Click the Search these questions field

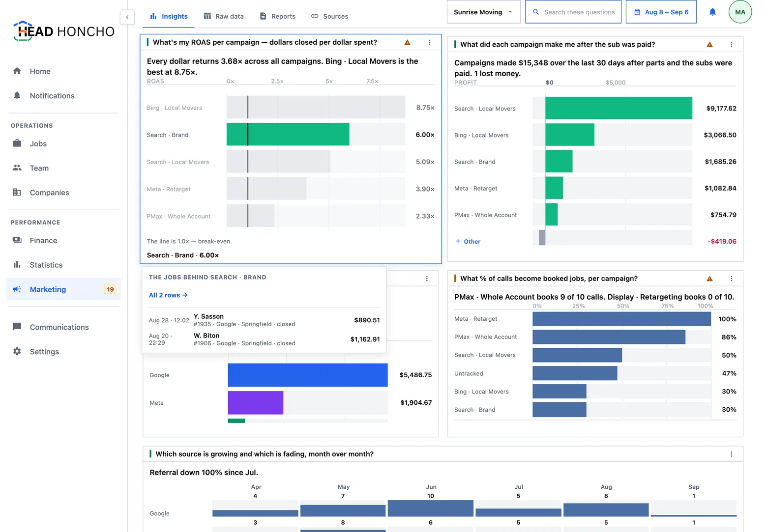573,12
